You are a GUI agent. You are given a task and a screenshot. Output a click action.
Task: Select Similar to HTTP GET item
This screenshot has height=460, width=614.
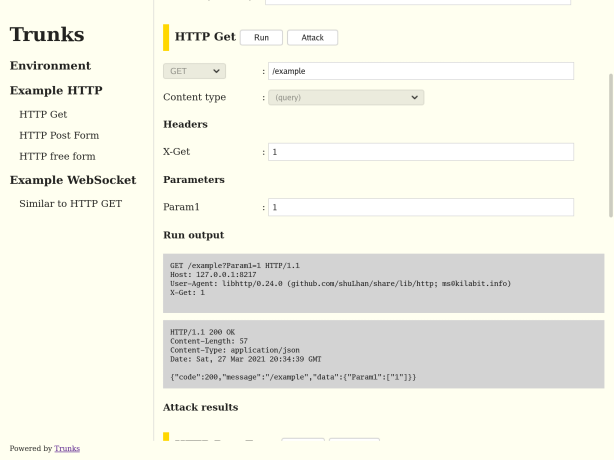(70, 204)
